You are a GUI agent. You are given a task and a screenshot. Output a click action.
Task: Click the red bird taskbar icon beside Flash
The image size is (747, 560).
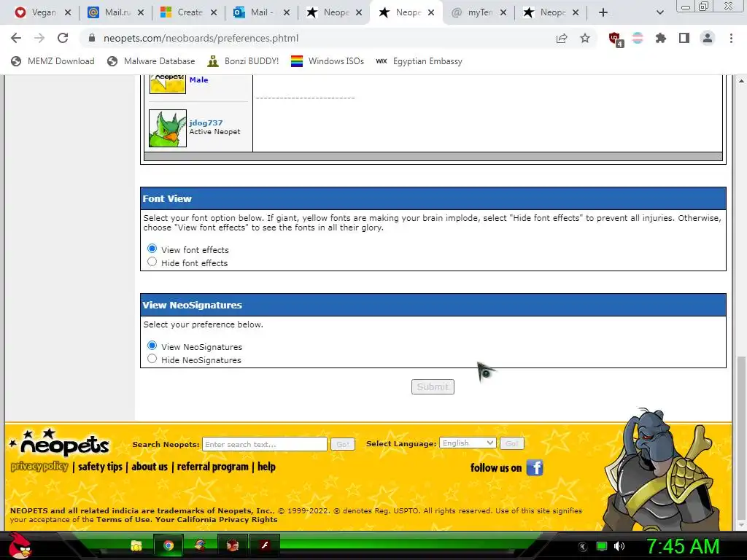pos(233,545)
